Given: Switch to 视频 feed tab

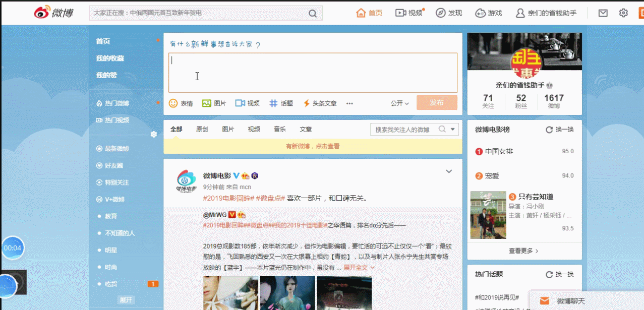Looking at the screenshot, I should click(x=254, y=130).
